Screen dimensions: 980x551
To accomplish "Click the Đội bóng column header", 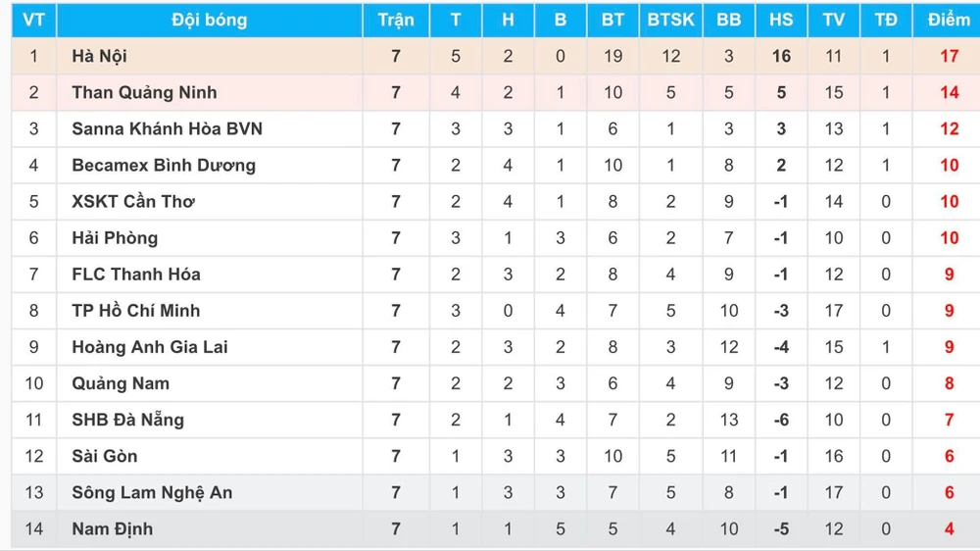I will click(209, 20).
